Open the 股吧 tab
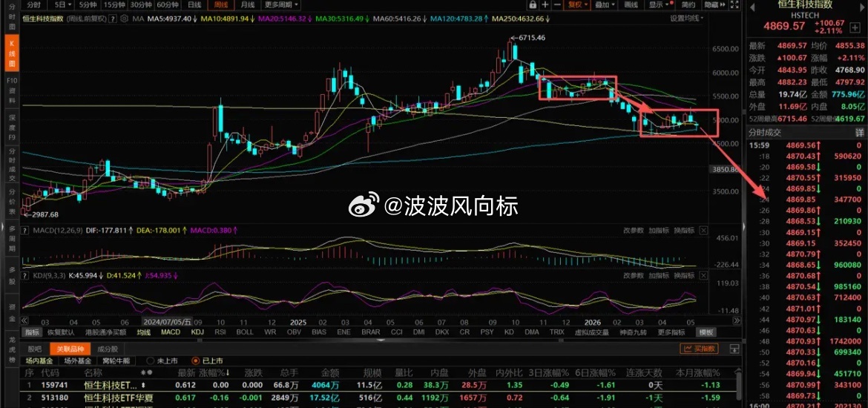The width and height of the screenshot is (868, 408). pyautogui.click(x=34, y=349)
